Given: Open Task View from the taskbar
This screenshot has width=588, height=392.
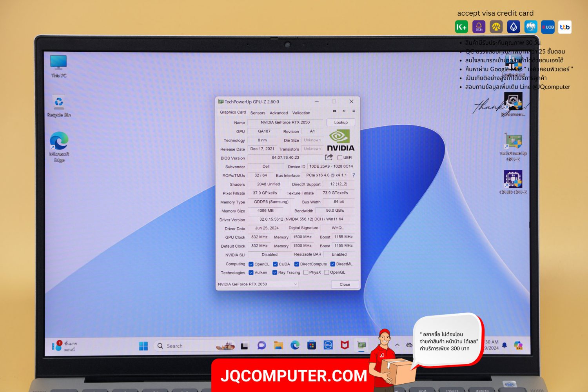Looking at the screenshot, I should (244, 346).
